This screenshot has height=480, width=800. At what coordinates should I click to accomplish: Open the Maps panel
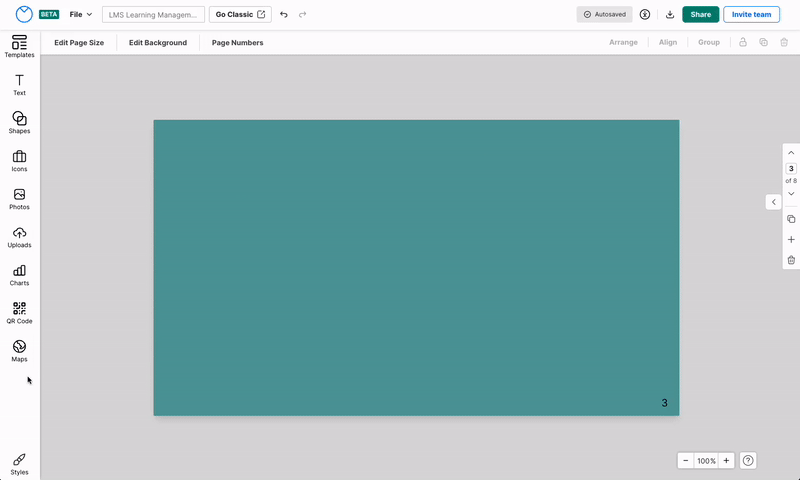19,350
